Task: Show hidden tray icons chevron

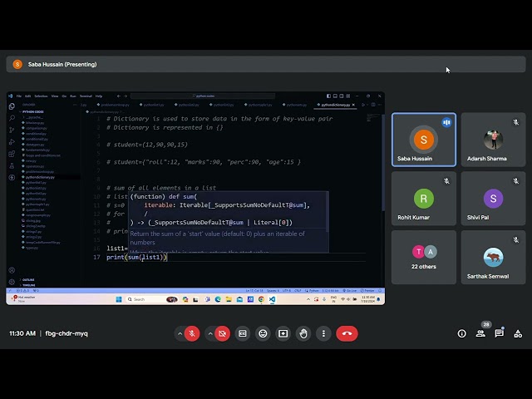Action: coord(308,299)
